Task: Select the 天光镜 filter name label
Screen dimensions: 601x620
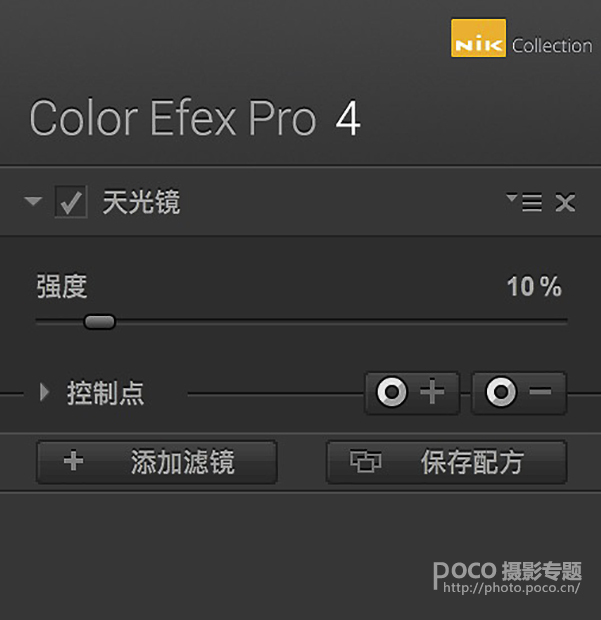Action: [x=141, y=203]
